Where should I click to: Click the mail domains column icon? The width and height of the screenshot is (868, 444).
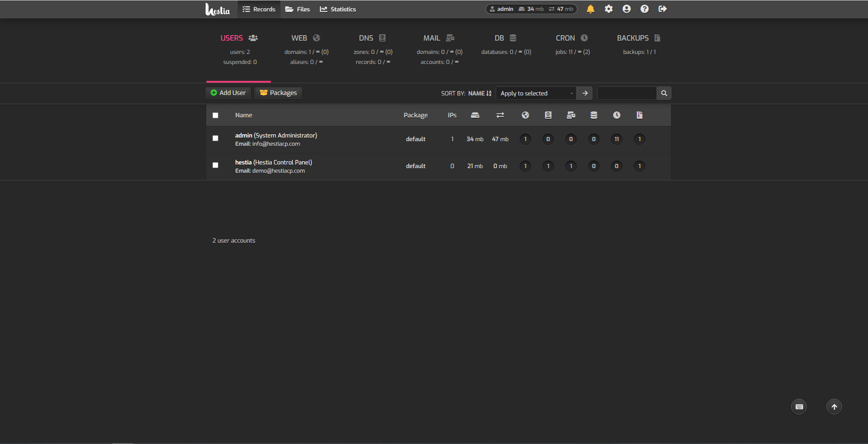click(571, 115)
